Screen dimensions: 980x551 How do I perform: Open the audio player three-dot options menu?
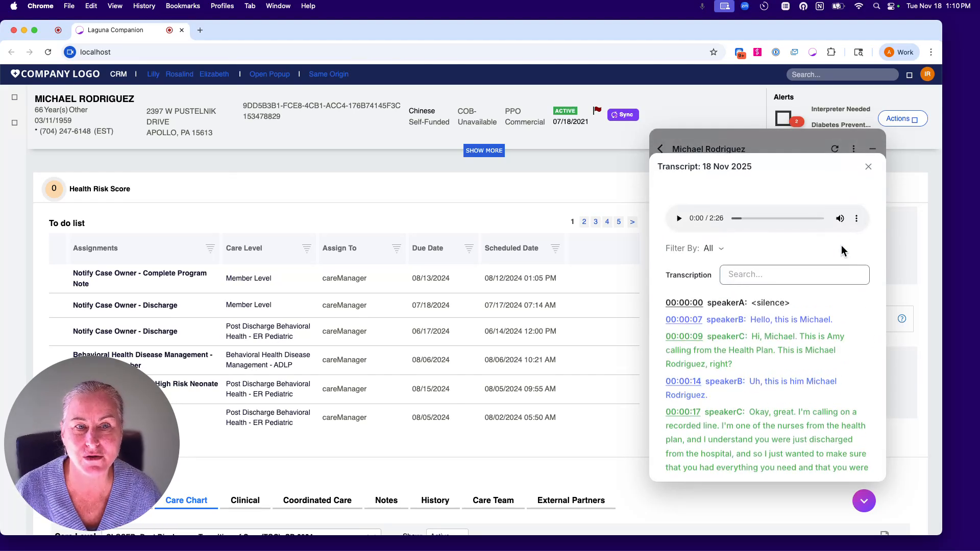click(856, 218)
